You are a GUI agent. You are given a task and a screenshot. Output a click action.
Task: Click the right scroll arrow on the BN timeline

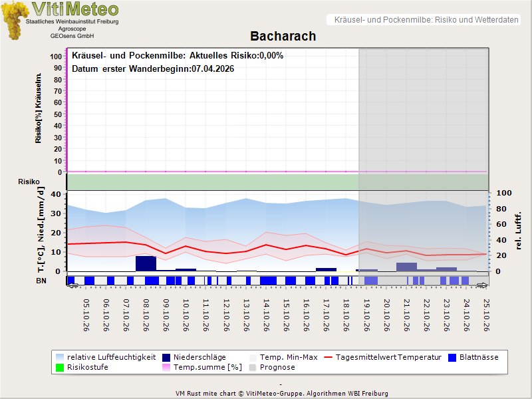pyautogui.click(x=482, y=286)
